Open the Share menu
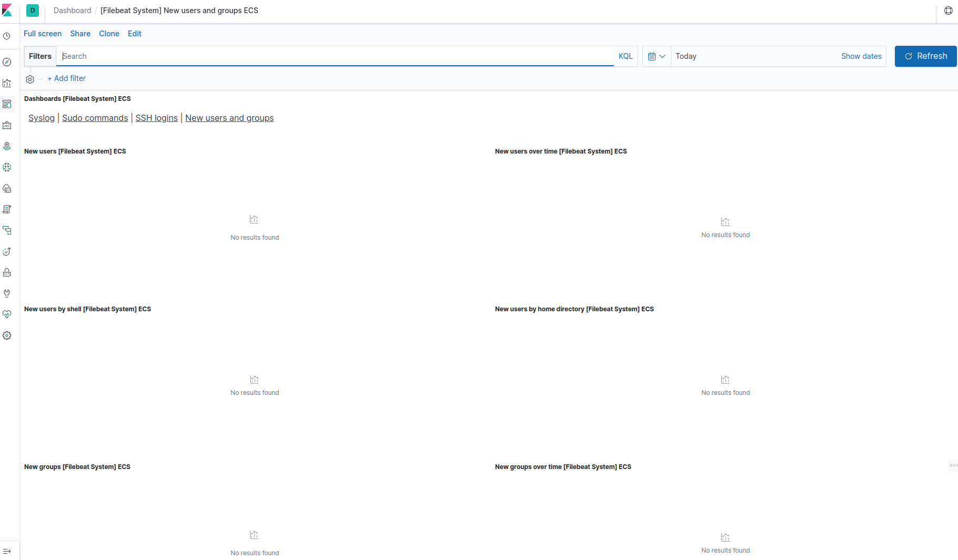Screen dimensions: 958x560 point(80,34)
